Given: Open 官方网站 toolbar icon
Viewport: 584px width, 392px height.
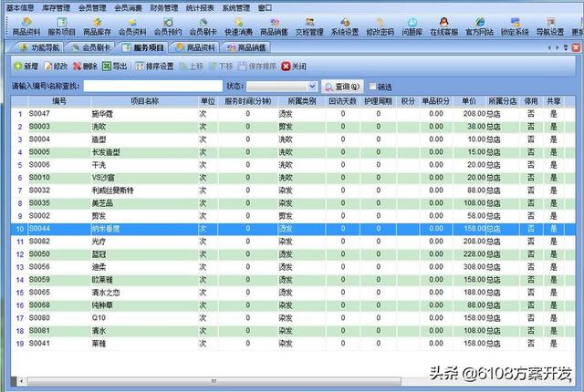Looking at the screenshot, I should (479, 26).
